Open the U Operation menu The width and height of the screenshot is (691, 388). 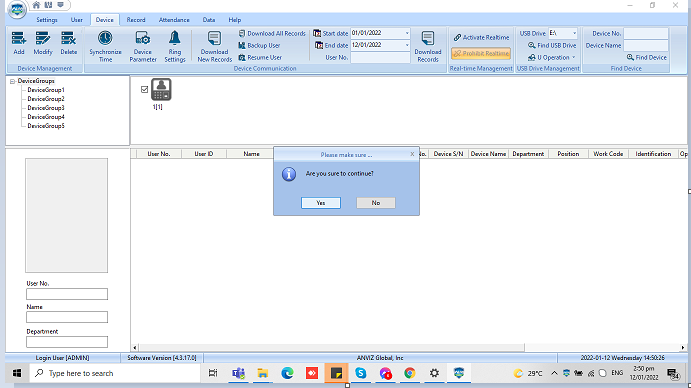pyautogui.click(x=552, y=57)
